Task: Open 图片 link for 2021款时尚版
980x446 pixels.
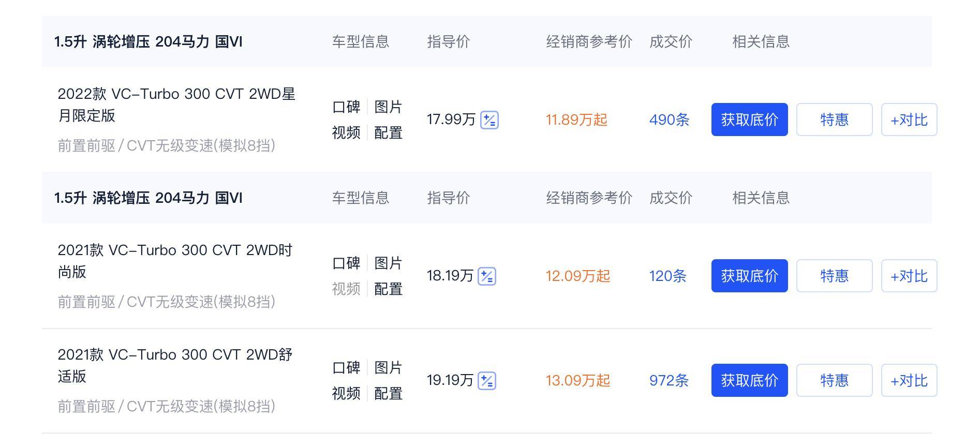Action: 388,263
